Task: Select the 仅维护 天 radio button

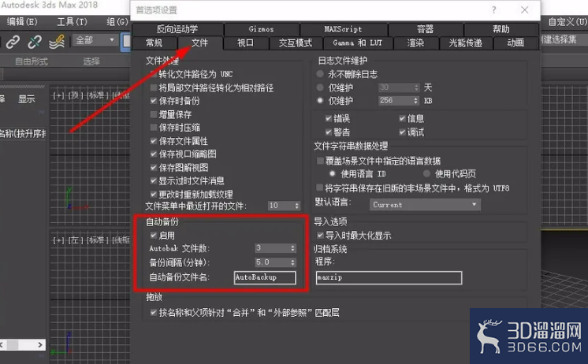Action: pyautogui.click(x=320, y=87)
